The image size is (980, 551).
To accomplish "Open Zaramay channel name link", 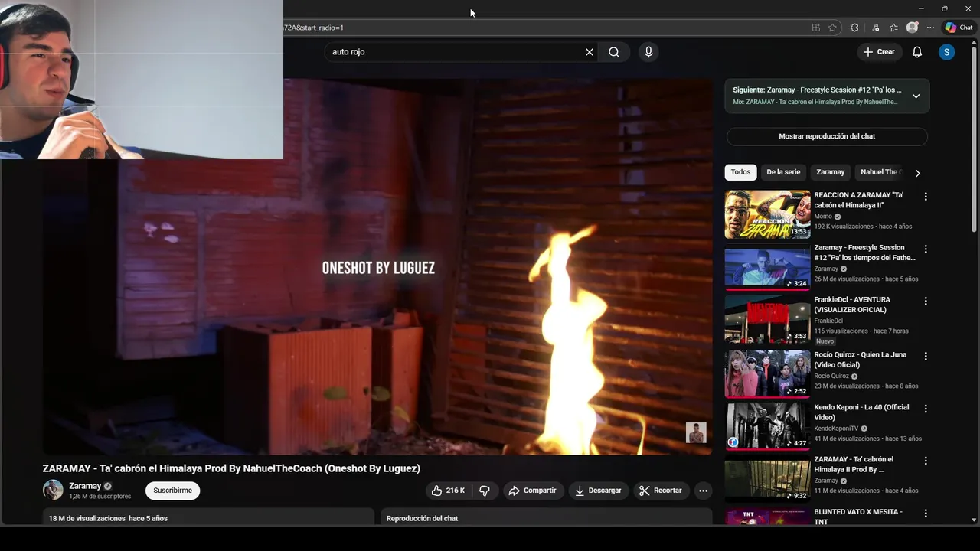I will 85,486.
